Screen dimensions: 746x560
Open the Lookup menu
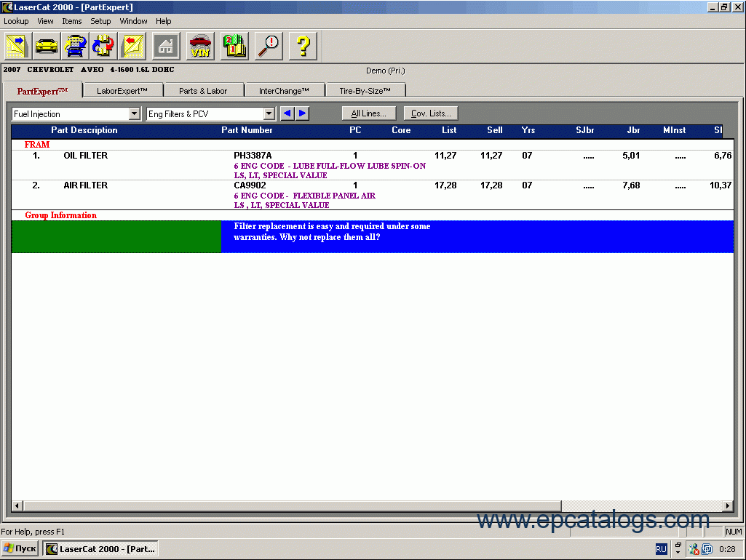coord(16,21)
